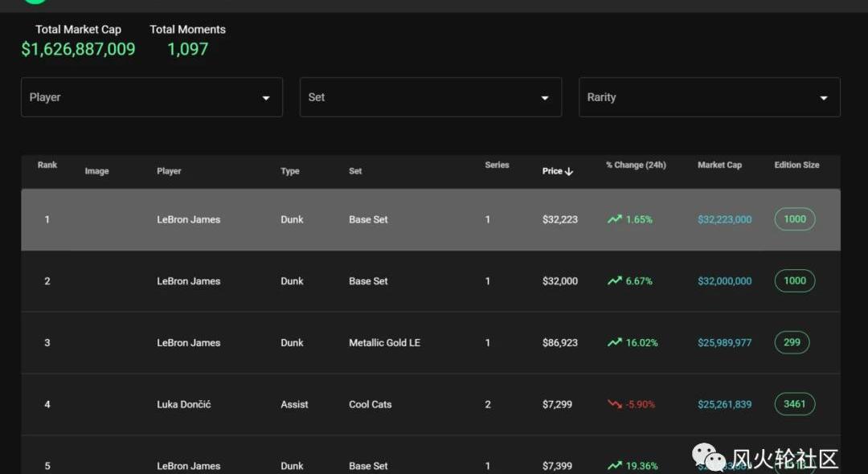Sort by the Series column header
Screen dimensions: 868x474
pos(497,165)
